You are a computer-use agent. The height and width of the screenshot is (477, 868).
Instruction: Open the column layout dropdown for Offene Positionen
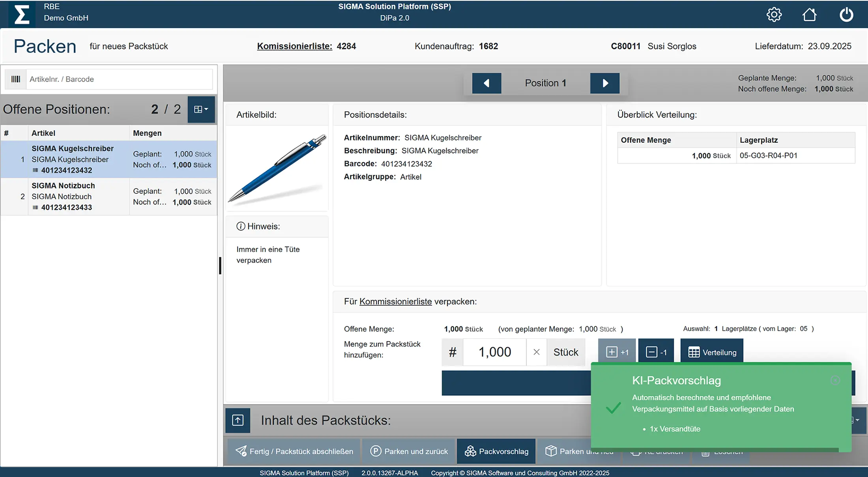pyautogui.click(x=201, y=109)
